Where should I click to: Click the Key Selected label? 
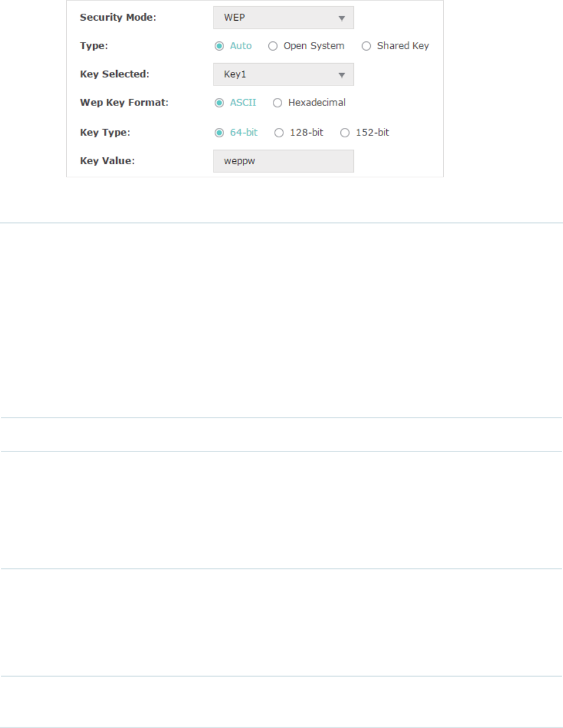[115, 74]
